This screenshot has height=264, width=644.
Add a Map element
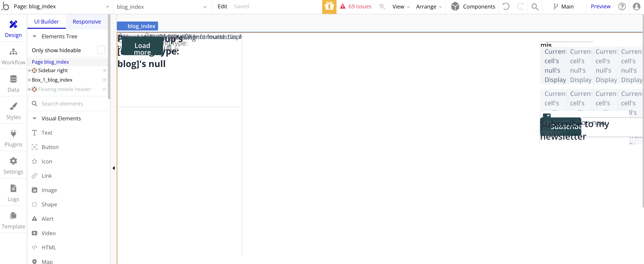[47, 261]
